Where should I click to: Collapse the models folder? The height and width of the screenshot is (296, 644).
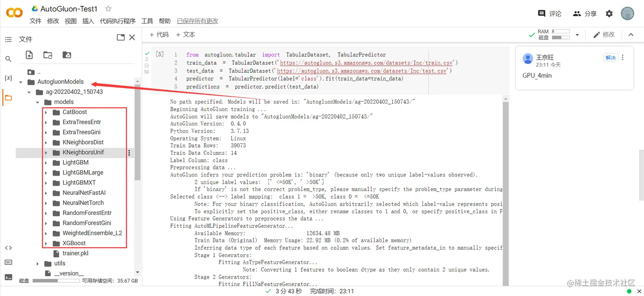tap(37, 102)
